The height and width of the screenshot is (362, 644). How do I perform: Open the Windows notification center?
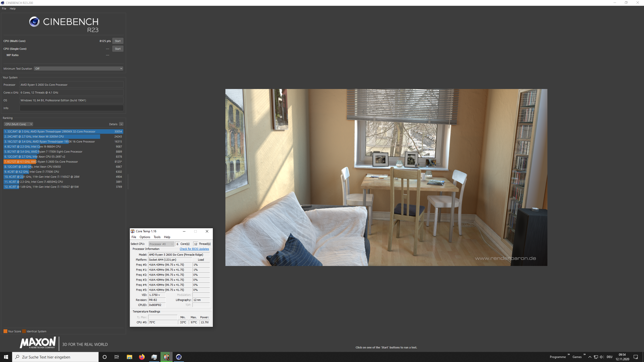point(636,357)
